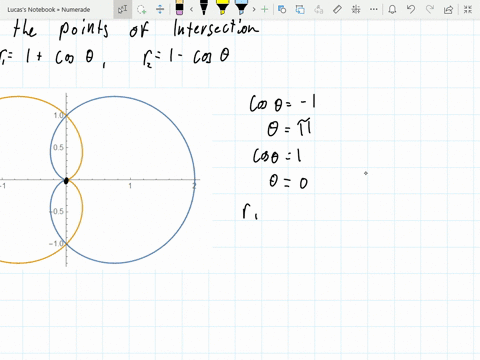480x360 pixels.
Task: Click the Lucas's Notebook » Numerade title
Action: coord(49,10)
